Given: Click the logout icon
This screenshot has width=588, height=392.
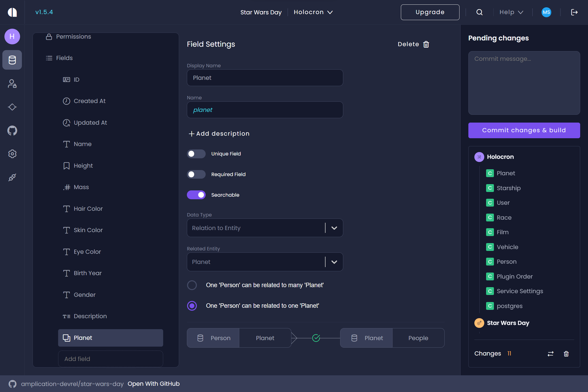Looking at the screenshot, I should point(574,12).
